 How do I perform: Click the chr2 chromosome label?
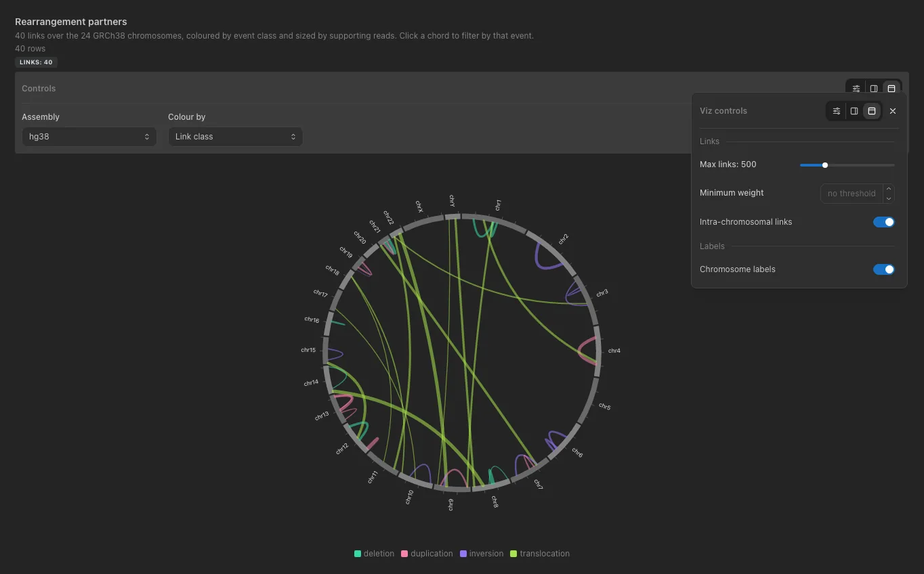[x=564, y=239]
